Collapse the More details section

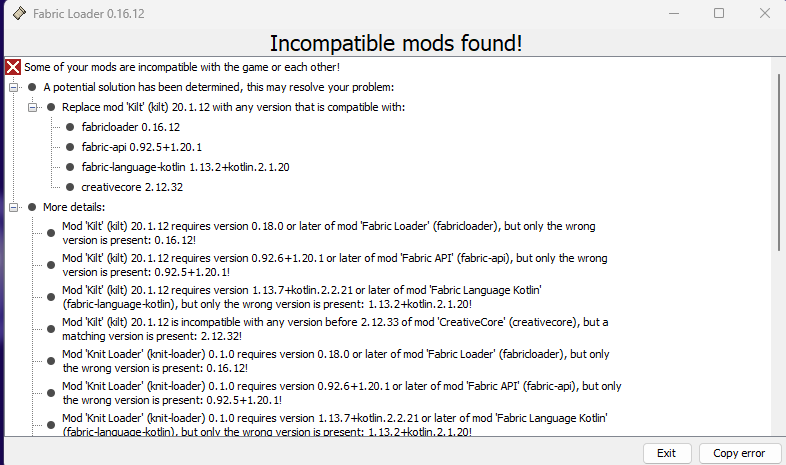13,207
